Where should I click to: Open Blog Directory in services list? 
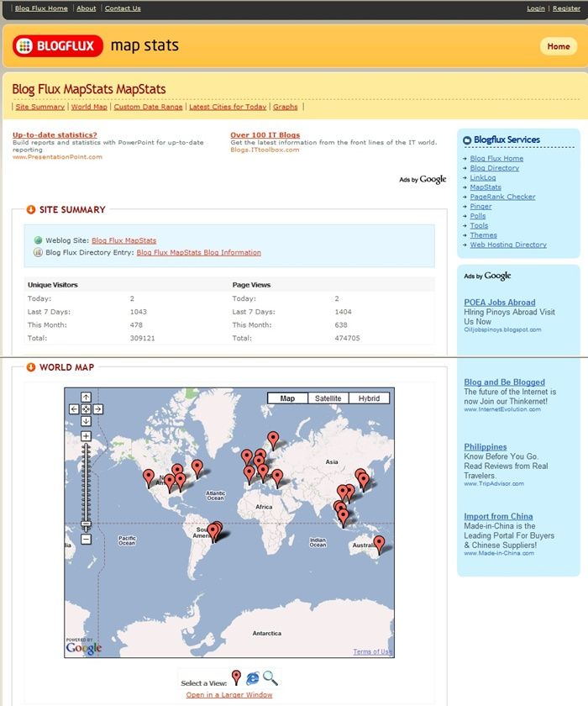point(495,168)
